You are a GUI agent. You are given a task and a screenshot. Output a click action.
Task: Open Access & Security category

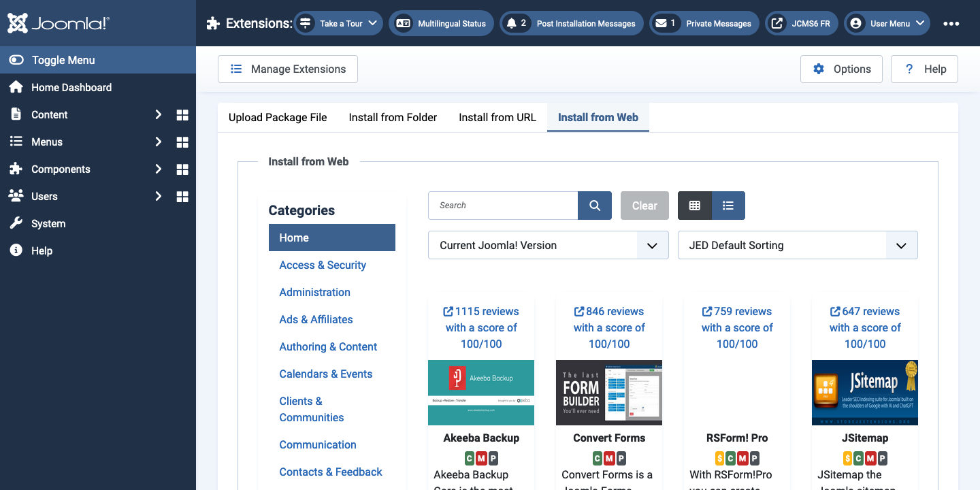coord(323,265)
